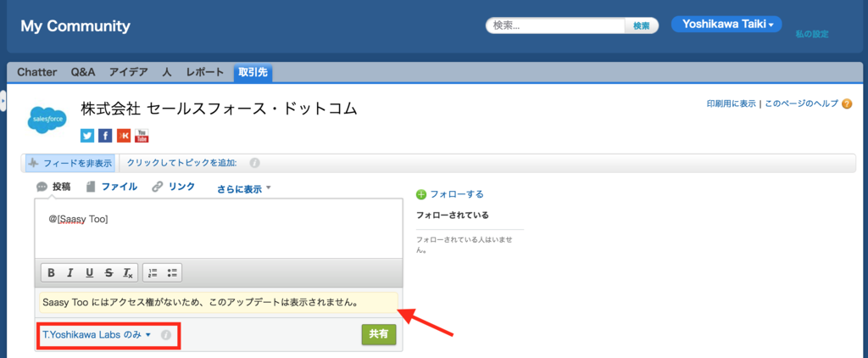Select the 投稿 publisher tab

click(x=54, y=187)
